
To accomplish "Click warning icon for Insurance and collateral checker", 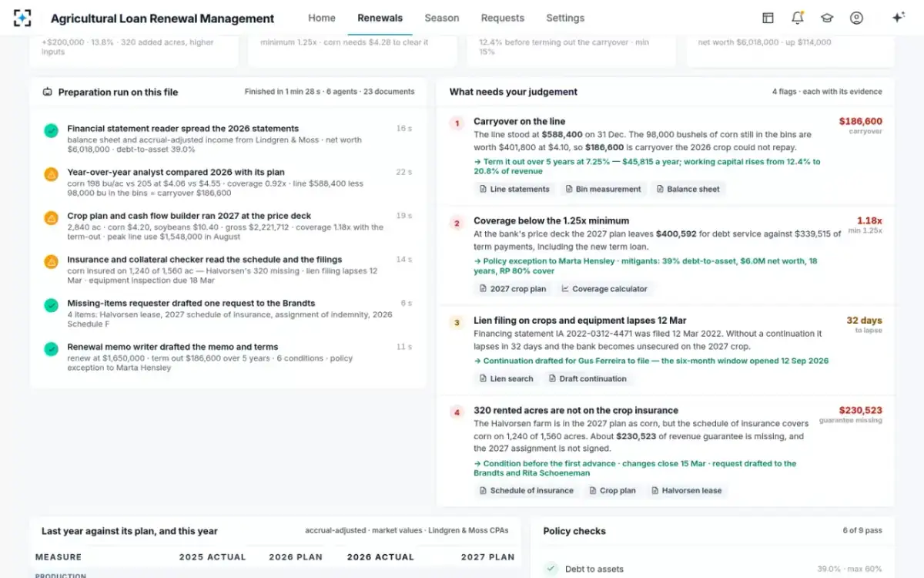I will pos(51,262).
